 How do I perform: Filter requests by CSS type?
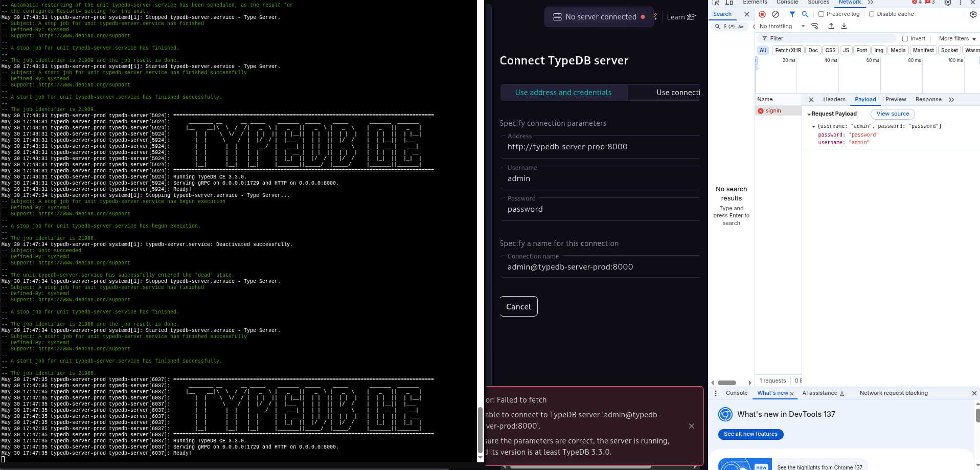[x=830, y=50]
